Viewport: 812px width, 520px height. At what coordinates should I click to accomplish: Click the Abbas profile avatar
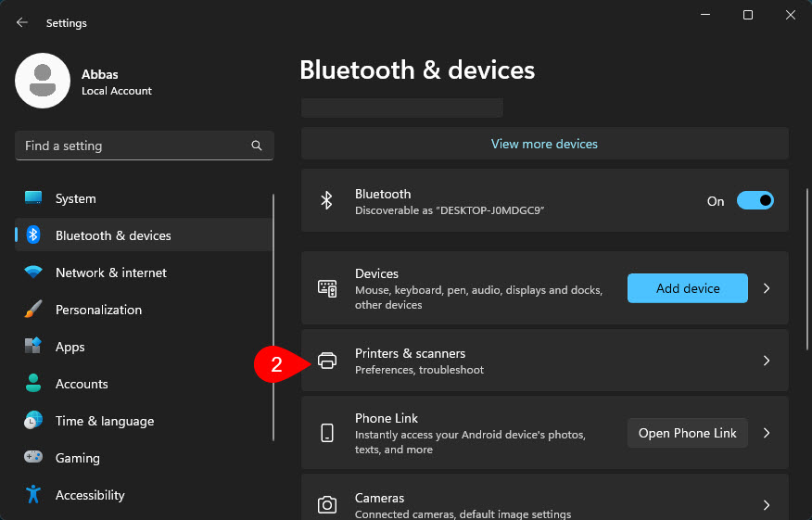click(x=43, y=81)
